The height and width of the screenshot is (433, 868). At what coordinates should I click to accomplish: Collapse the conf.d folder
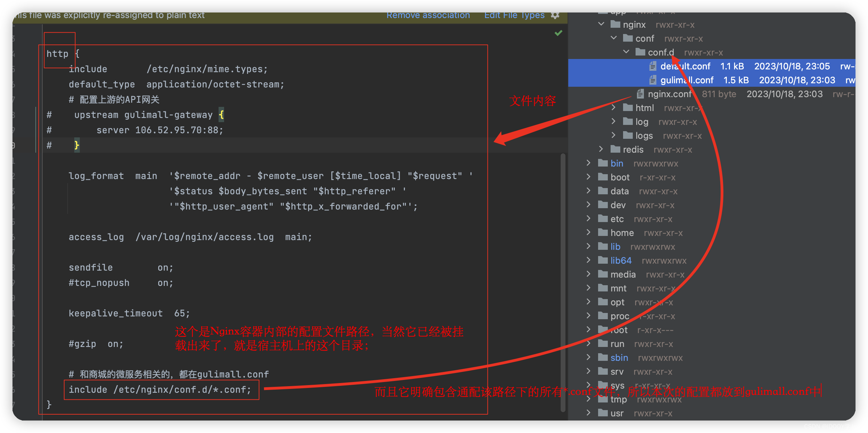[626, 52]
